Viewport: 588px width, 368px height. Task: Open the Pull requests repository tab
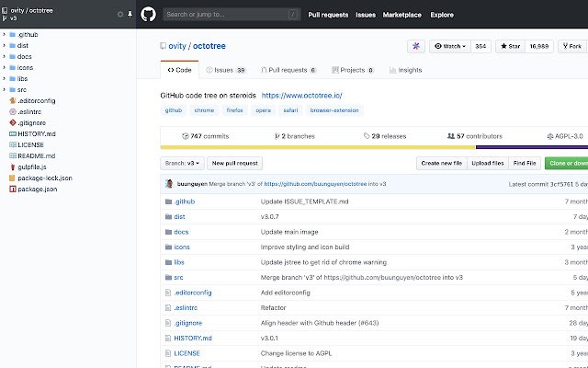(x=288, y=70)
